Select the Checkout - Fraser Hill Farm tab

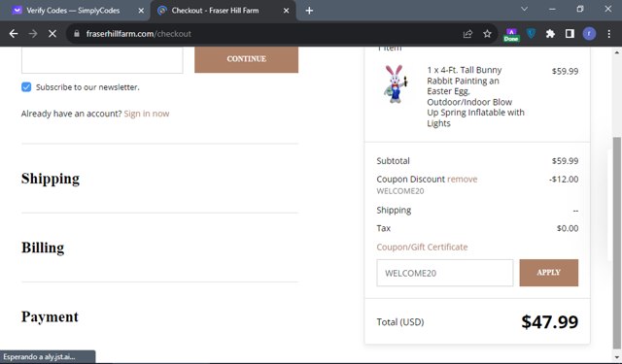[223, 11]
